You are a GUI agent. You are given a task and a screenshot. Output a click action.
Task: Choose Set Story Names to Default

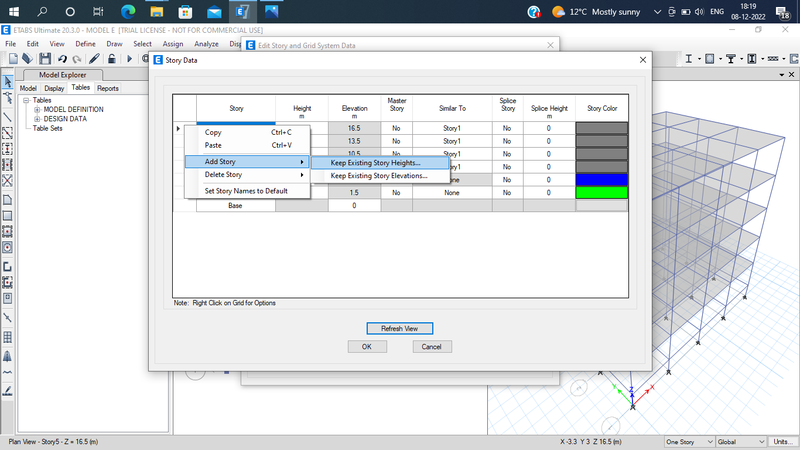(247, 191)
